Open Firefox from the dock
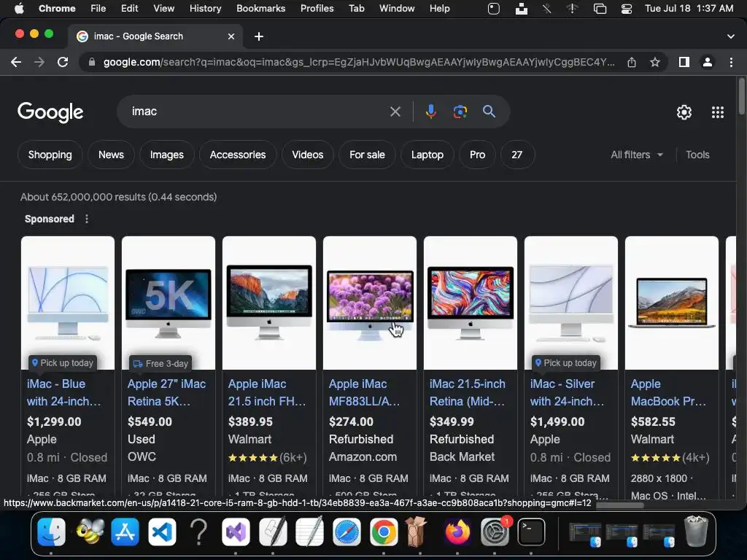This screenshot has width=747, height=560. pyautogui.click(x=457, y=532)
